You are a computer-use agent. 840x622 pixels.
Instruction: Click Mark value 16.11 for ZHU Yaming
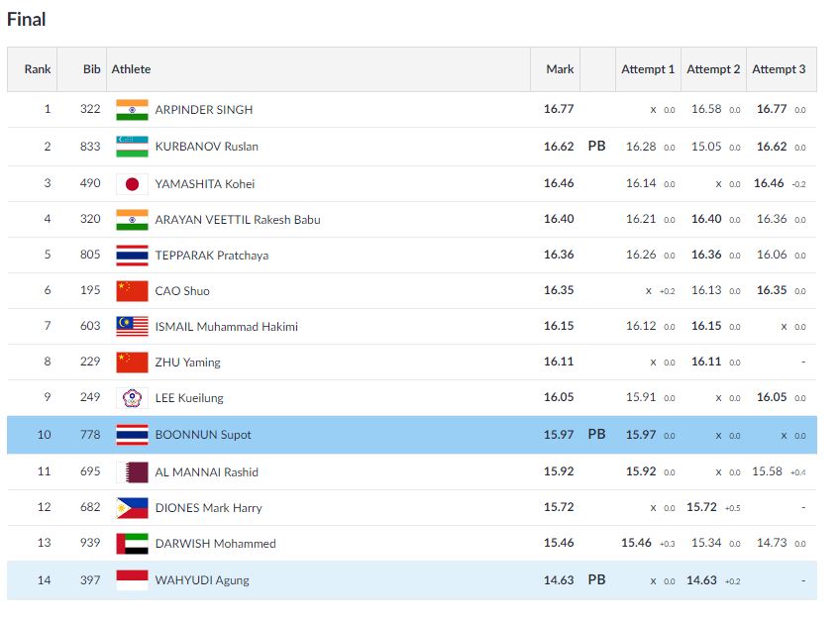pyautogui.click(x=559, y=362)
